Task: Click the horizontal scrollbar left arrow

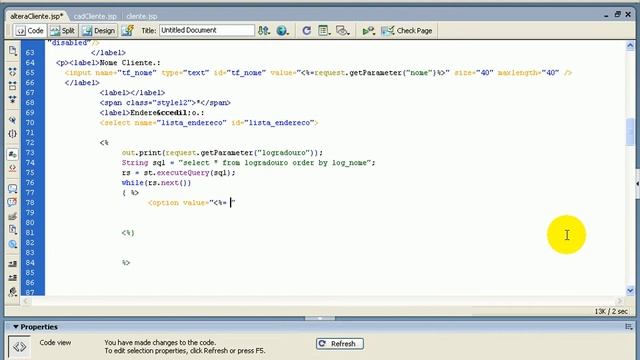Action: point(25,301)
